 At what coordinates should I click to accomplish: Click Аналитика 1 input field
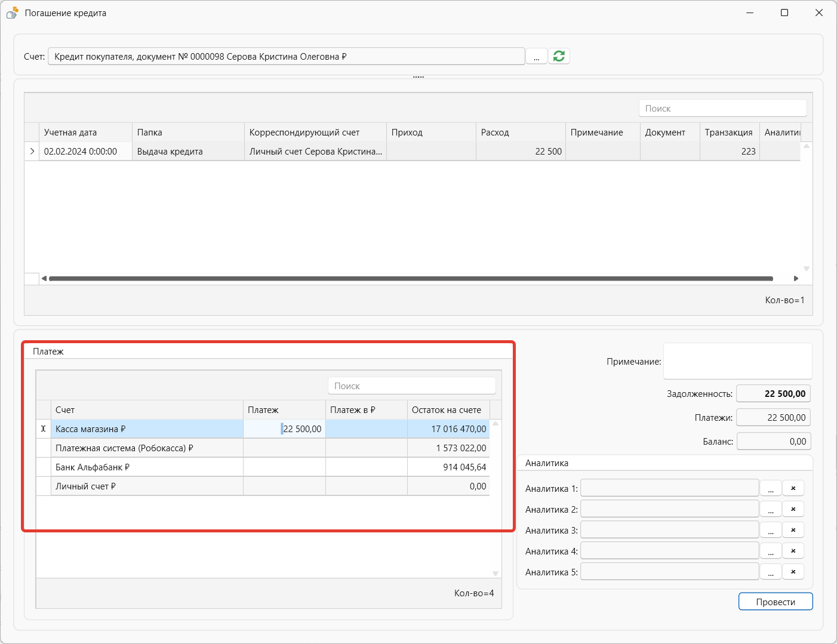click(670, 488)
